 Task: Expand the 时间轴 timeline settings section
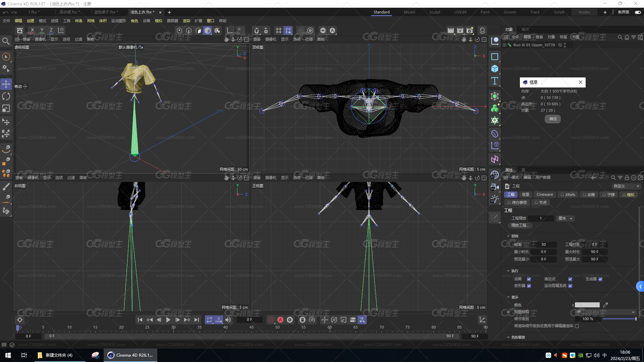click(508, 236)
